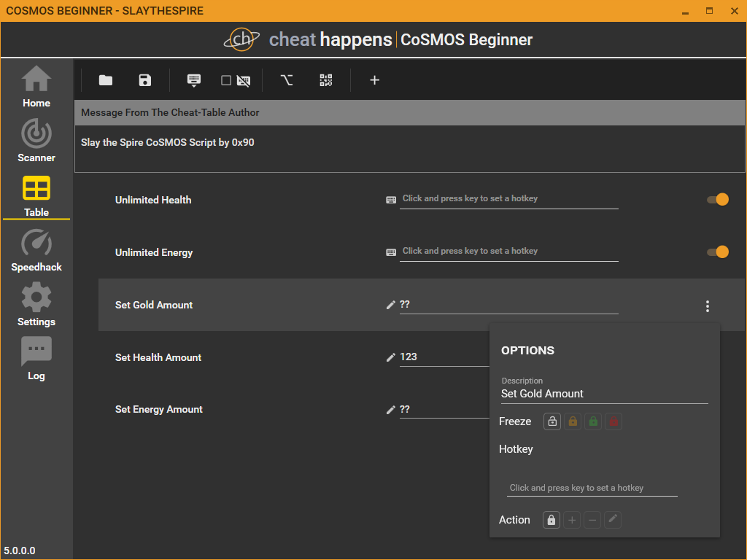Minimize the CoSMOS window
747x560 pixels.
(x=686, y=12)
